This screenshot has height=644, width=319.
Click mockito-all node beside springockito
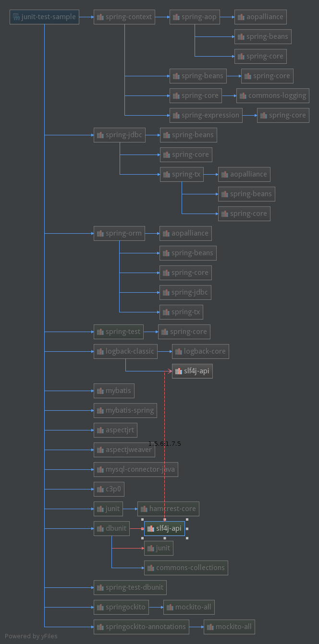click(189, 607)
